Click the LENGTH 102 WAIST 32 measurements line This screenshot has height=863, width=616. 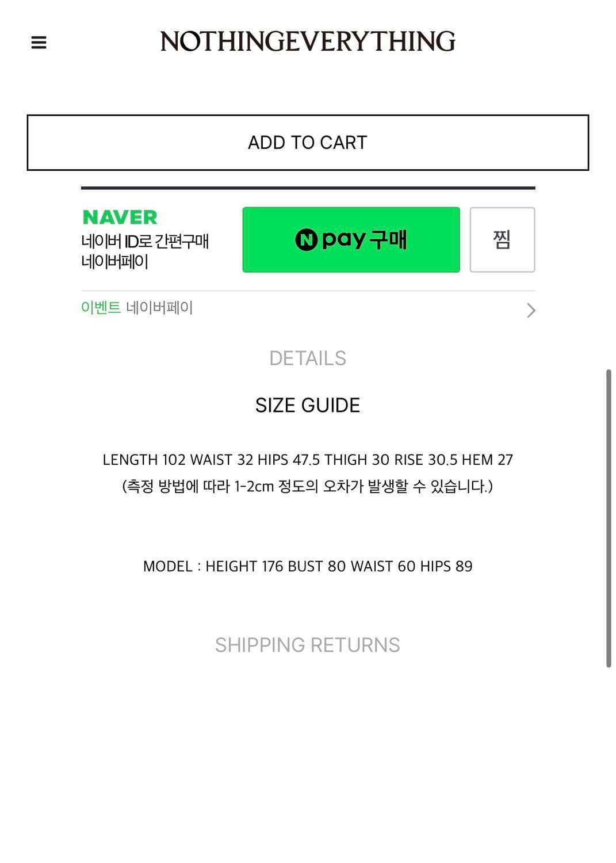[308, 460]
